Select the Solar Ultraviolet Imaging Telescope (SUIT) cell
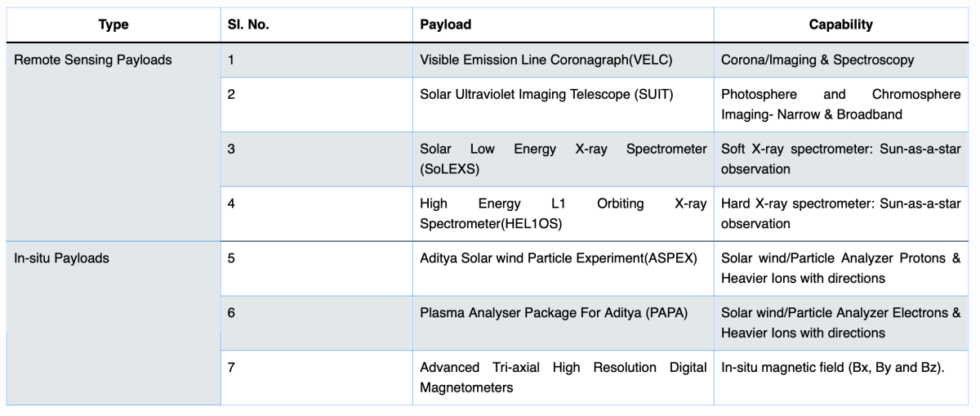 (546, 94)
